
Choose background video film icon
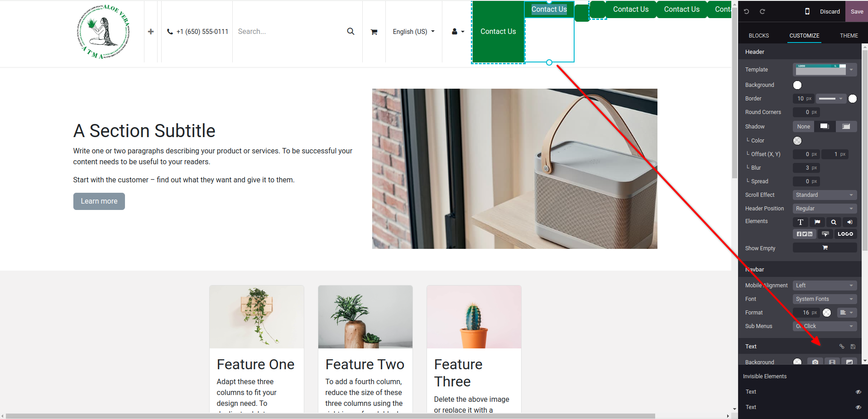tap(832, 362)
